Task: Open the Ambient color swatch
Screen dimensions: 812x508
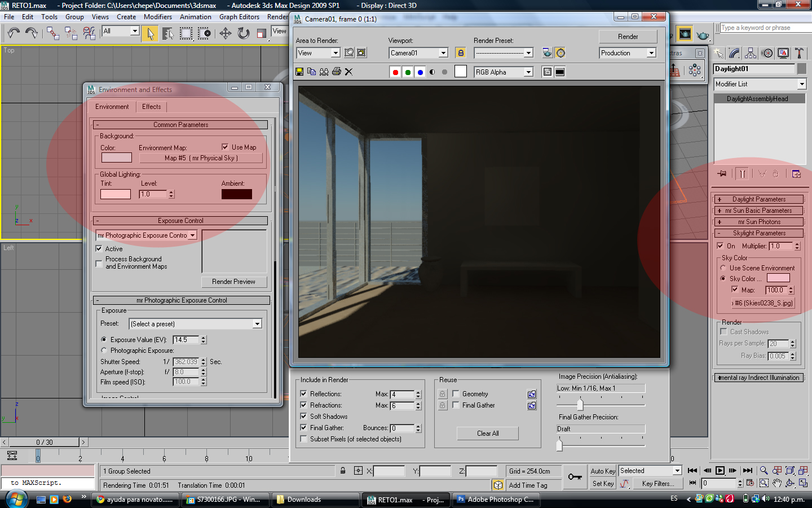Action: pyautogui.click(x=237, y=194)
